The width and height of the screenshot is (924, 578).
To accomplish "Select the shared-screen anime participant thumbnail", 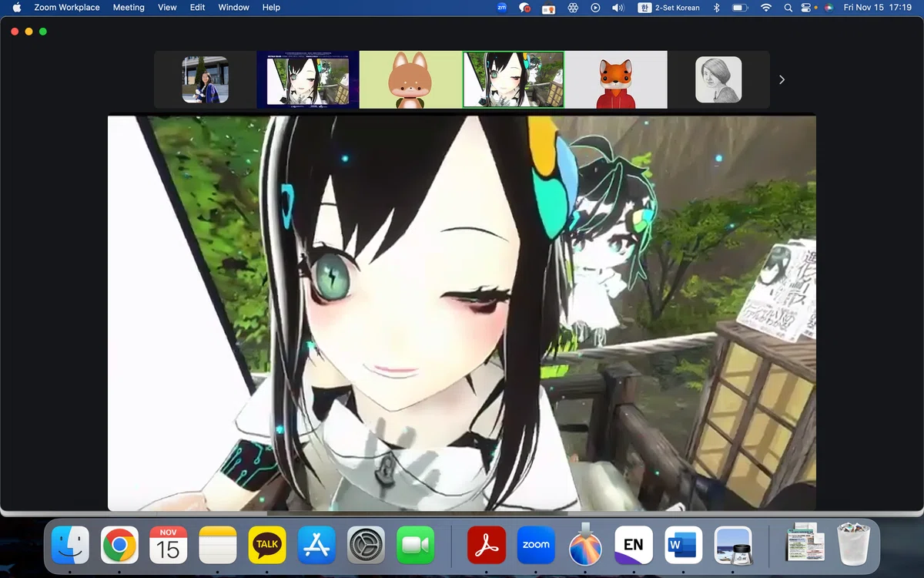I will click(308, 79).
